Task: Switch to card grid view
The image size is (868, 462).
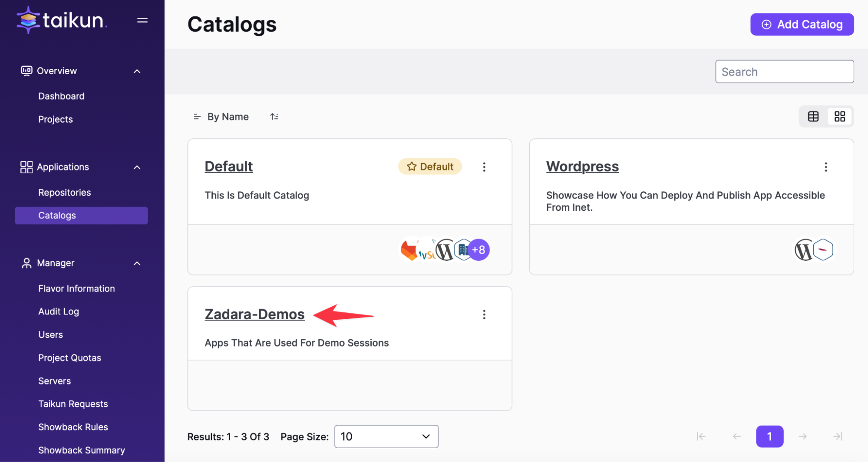Action: point(840,116)
